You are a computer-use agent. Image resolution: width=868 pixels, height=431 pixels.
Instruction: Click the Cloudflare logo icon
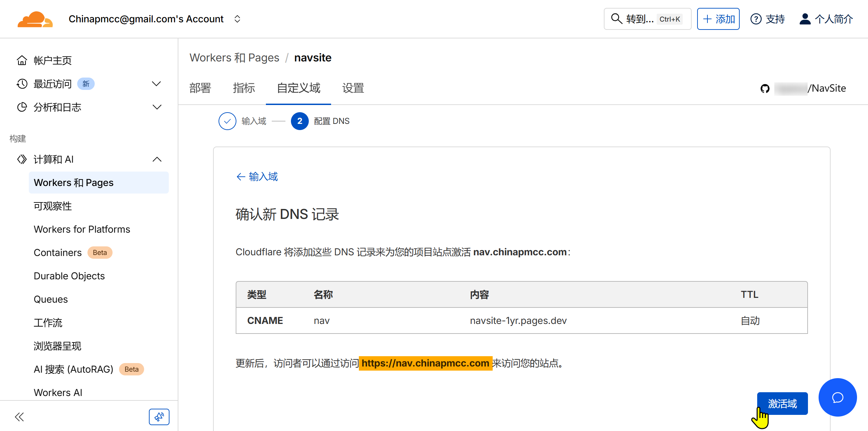(35, 19)
